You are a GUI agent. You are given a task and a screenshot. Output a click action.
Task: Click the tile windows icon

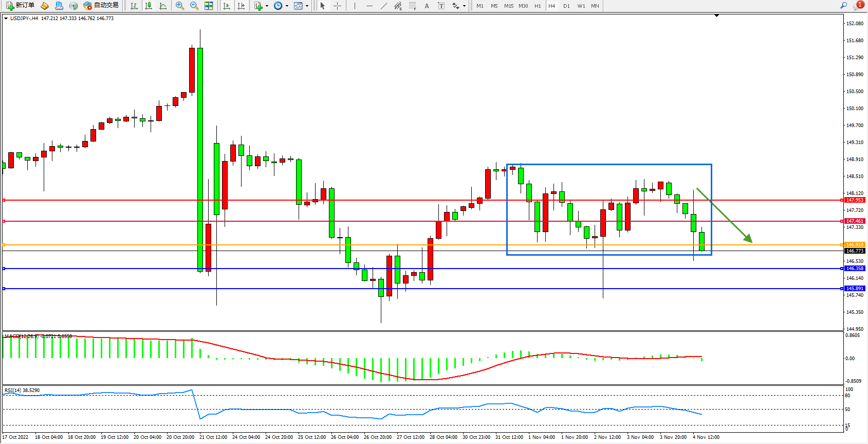209,6
